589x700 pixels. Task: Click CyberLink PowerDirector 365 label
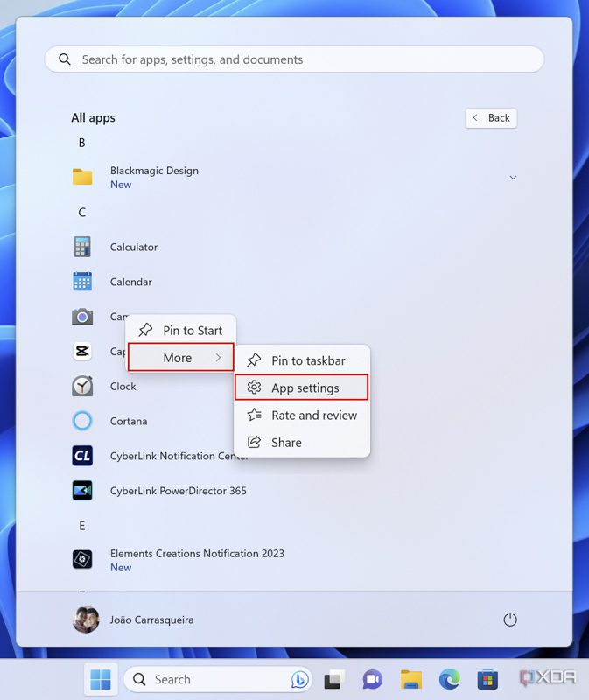(179, 491)
